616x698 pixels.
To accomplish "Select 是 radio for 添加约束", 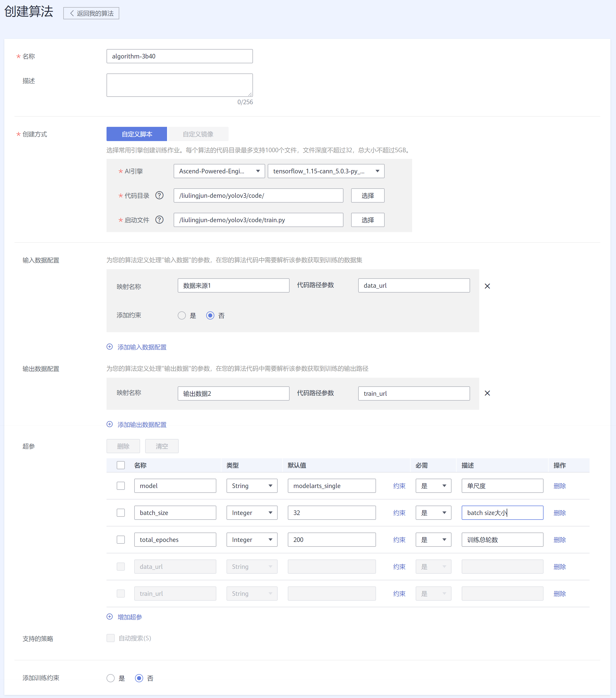I will coord(182,315).
